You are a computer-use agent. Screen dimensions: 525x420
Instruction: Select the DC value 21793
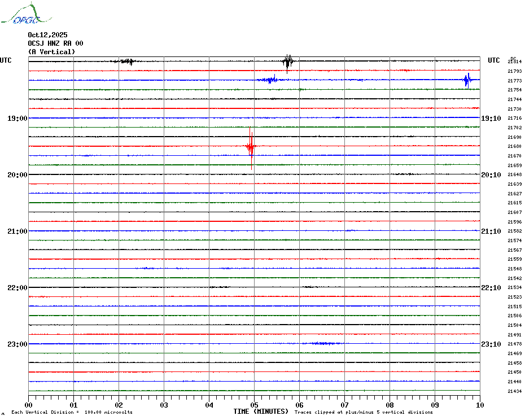coord(515,71)
